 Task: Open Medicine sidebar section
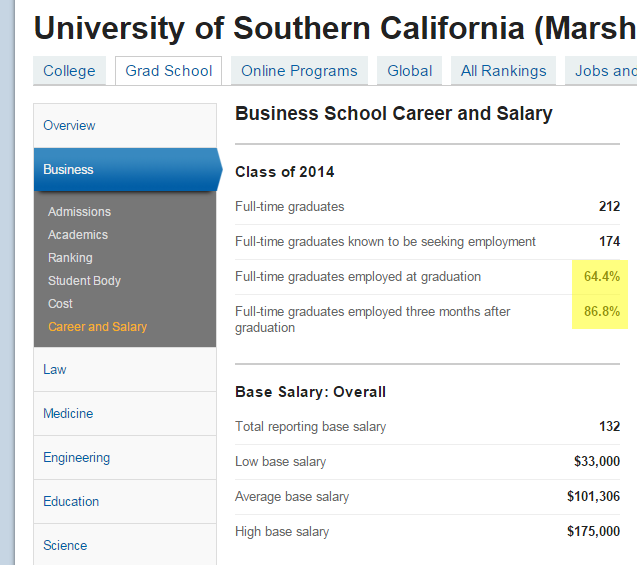tap(68, 414)
